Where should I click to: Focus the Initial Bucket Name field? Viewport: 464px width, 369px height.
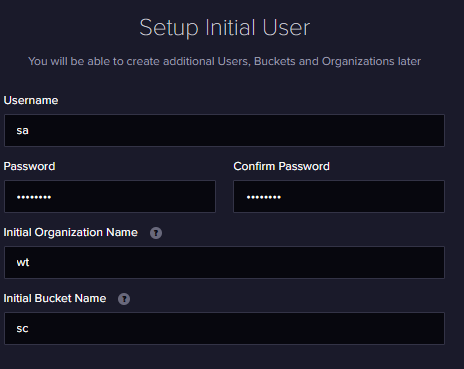coord(224,328)
